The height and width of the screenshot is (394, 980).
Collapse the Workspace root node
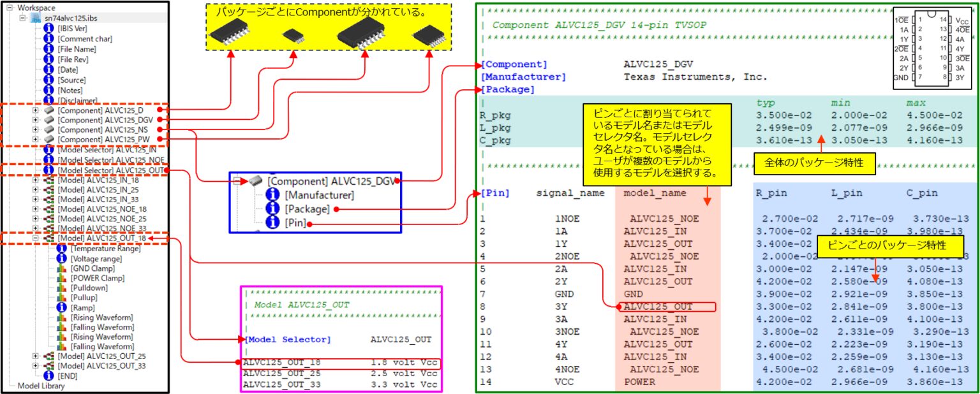pos(10,7)
